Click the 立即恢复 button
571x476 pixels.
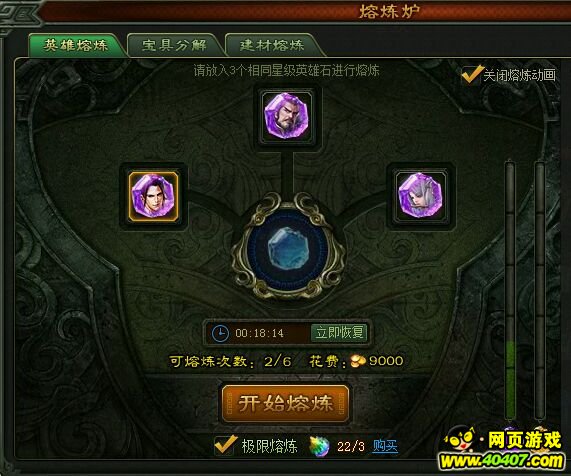pos(339,333)
